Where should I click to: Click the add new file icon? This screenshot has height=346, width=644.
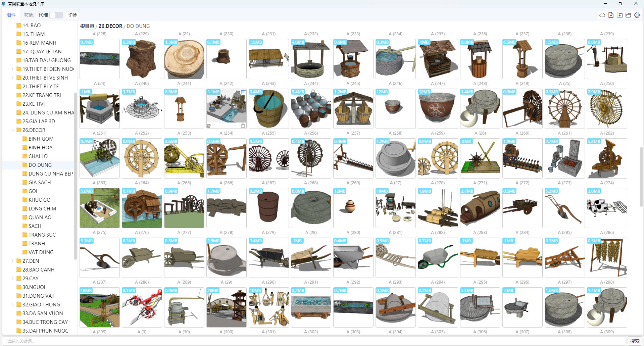tap(611, 15)
